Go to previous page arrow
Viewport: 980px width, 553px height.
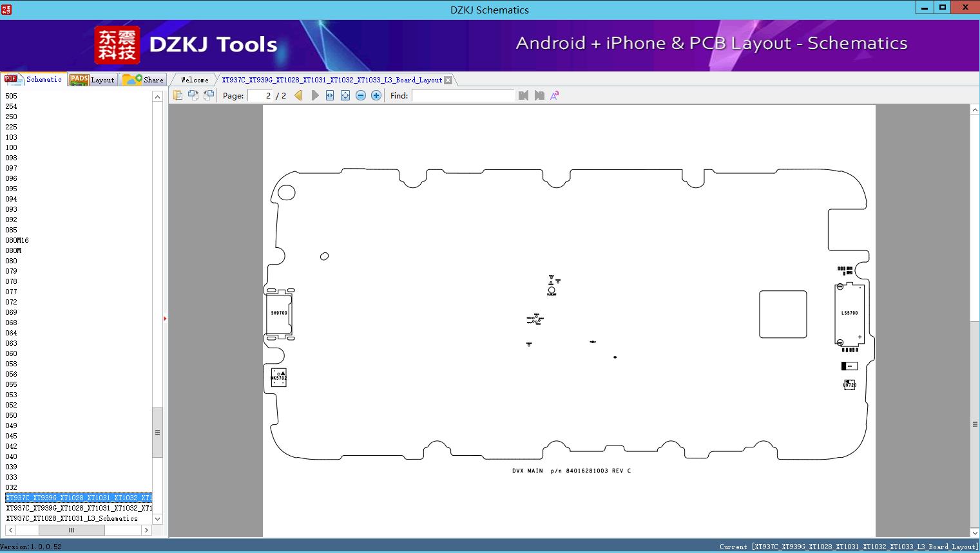(298, 95)
